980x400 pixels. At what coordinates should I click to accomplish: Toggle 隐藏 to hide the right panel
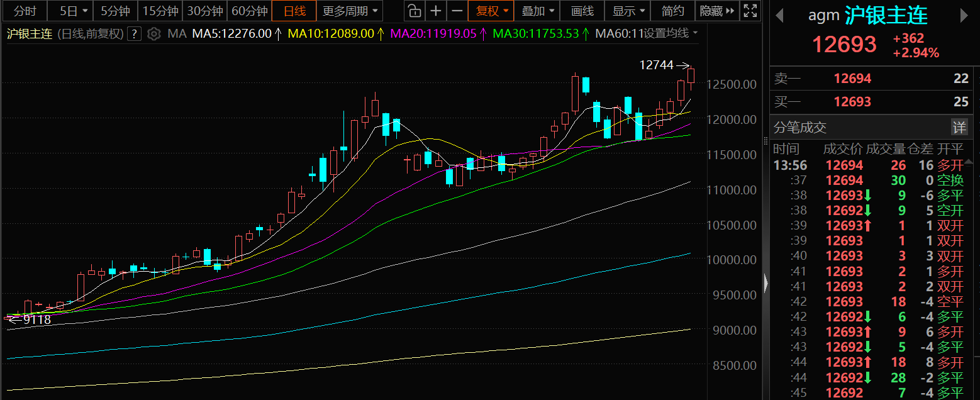pos(716,11)
